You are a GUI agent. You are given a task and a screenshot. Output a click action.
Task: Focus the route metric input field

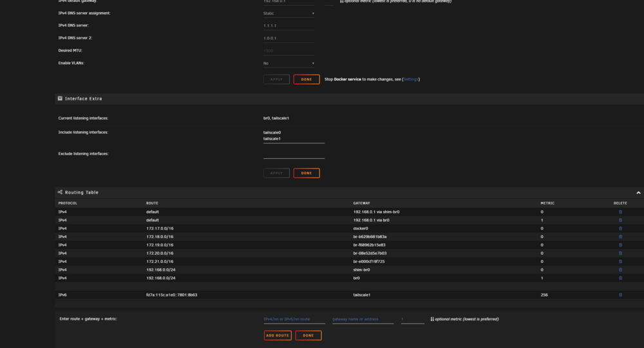[x=412, y=319]
